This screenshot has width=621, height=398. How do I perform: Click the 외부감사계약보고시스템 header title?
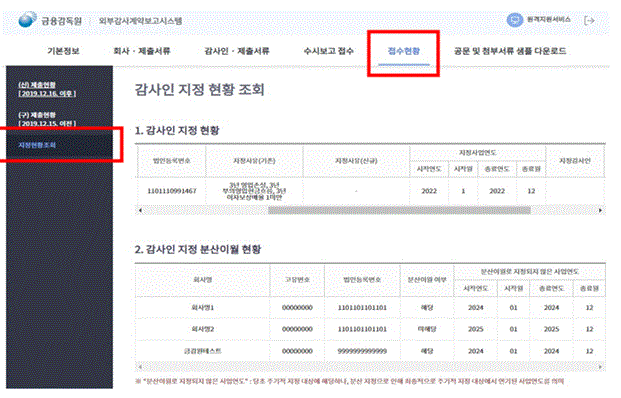tap(140, 21)
